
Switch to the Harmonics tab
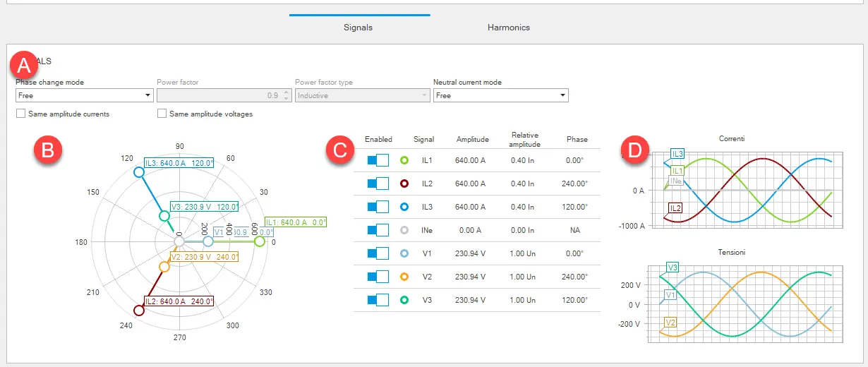point(508,28)
